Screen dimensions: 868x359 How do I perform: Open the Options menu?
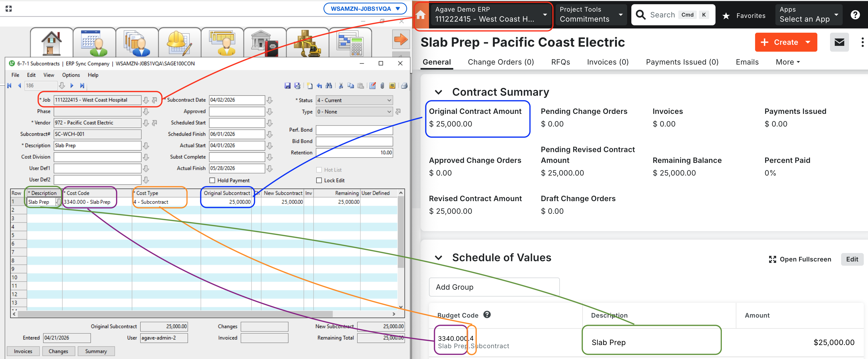point(71,75)
